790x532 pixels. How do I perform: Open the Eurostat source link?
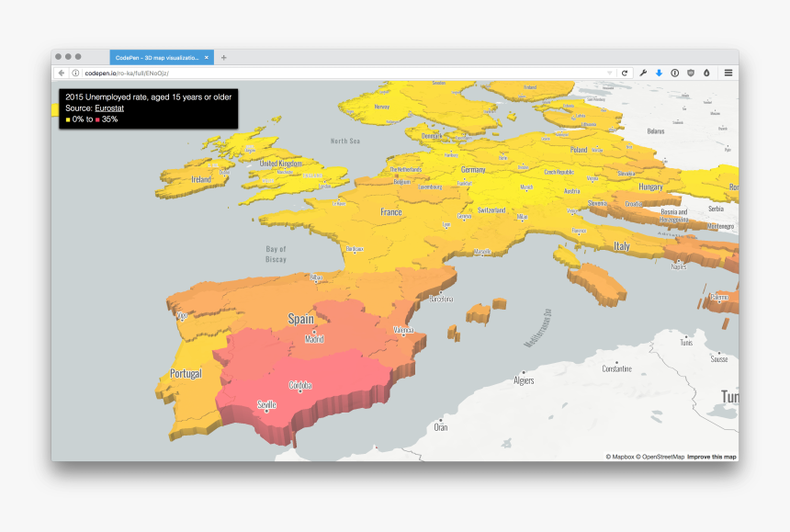110,108
